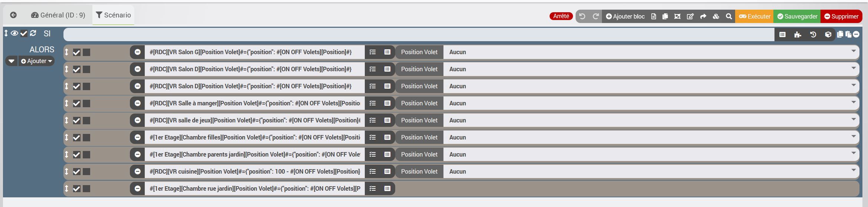Click the history clock icon in SI row
The height and width of the screenshot is (207, 868).
tap(813, 34)
